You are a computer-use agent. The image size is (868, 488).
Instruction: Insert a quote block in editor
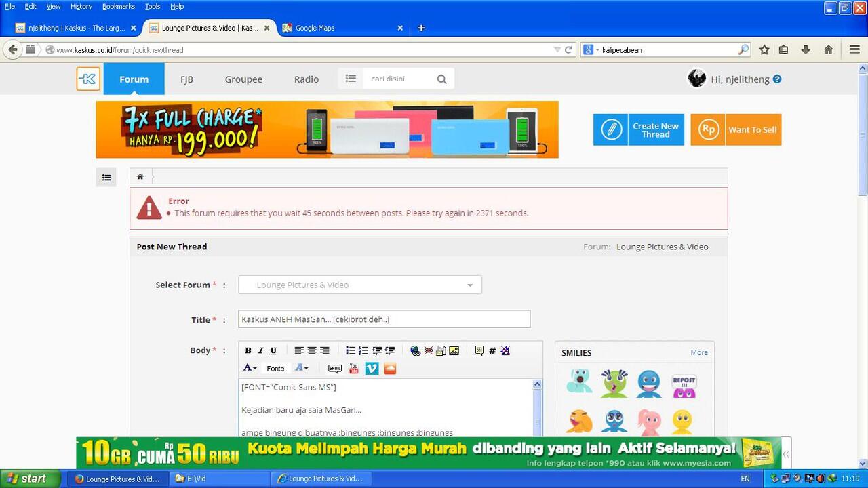coord(479,350)
